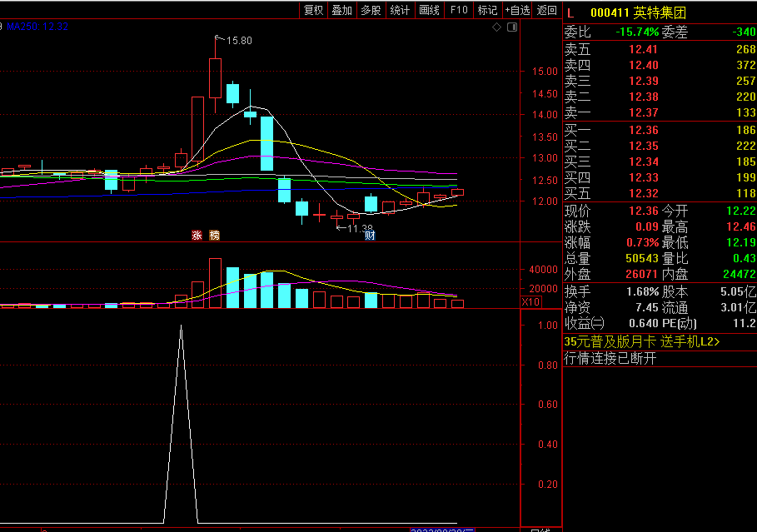
Task: Click the 涨幅 value 0.73%
Action: [643, 243]
